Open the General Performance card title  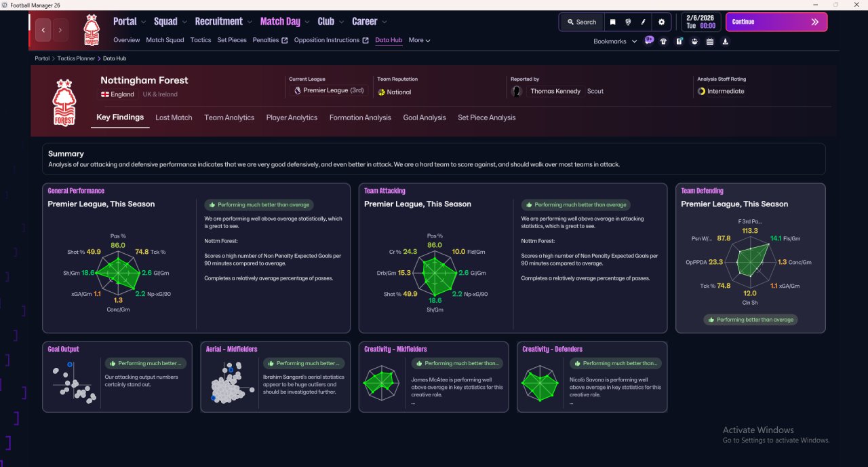tap(76, 191)
